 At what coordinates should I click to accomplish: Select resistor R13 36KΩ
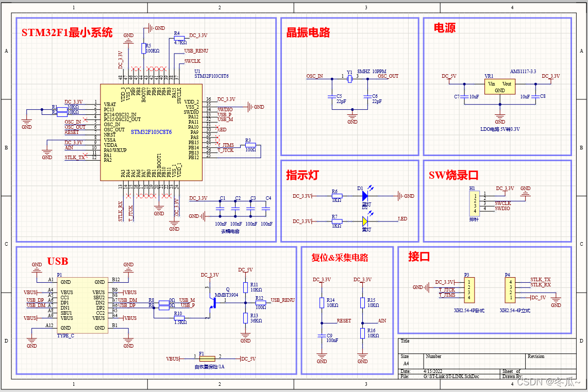pyautogui.click(x=245, y=318)
